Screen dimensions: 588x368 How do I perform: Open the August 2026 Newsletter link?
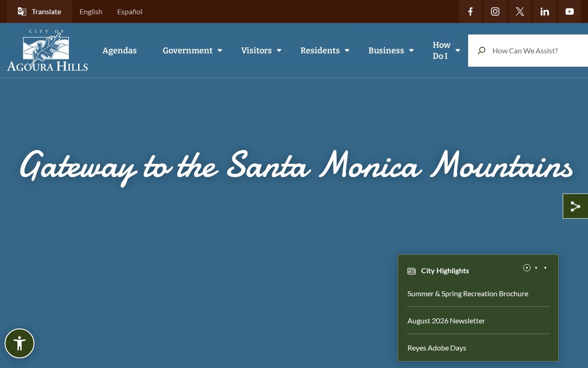(x=446, y=321)
